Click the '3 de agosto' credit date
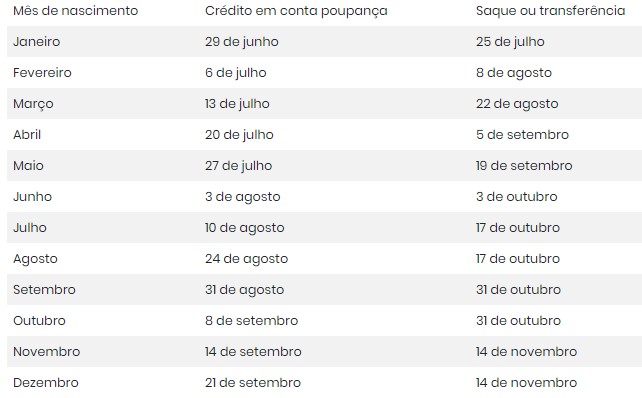Image resolution: width=642 pixels, height=398 pixels. [242, 197]
